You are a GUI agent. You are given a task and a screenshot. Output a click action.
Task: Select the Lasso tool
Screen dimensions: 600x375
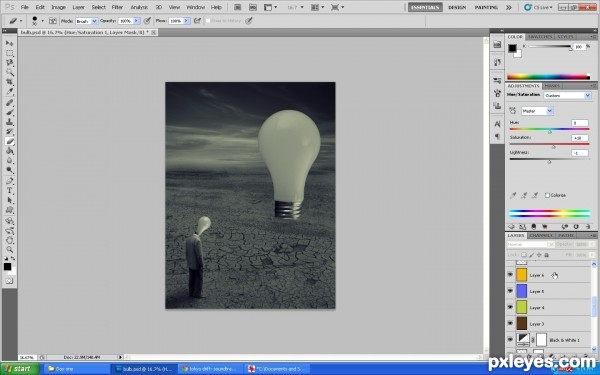10,63
